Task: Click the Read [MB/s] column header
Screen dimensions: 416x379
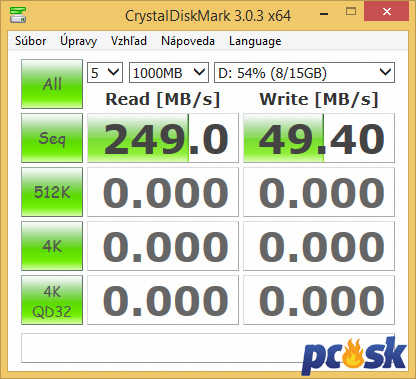Action: 163,99
